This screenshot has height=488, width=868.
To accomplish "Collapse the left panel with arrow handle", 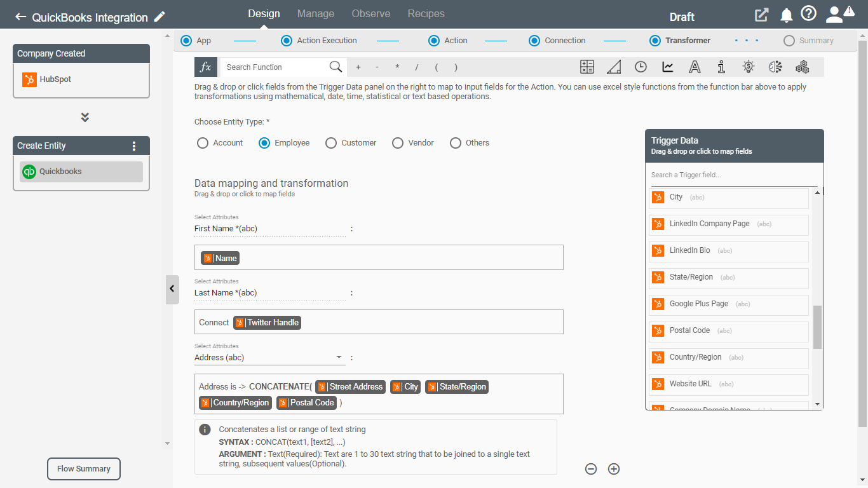I will pos(172,289).
